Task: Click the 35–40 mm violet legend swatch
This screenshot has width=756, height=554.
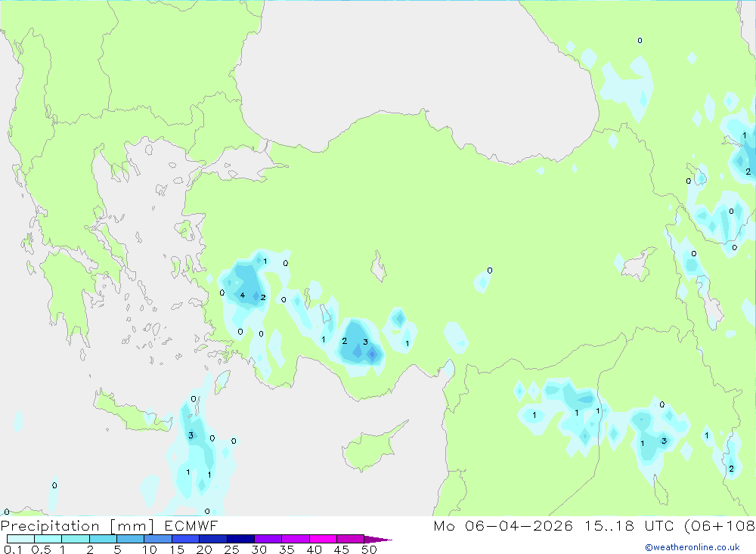Action: click(296, 539)
